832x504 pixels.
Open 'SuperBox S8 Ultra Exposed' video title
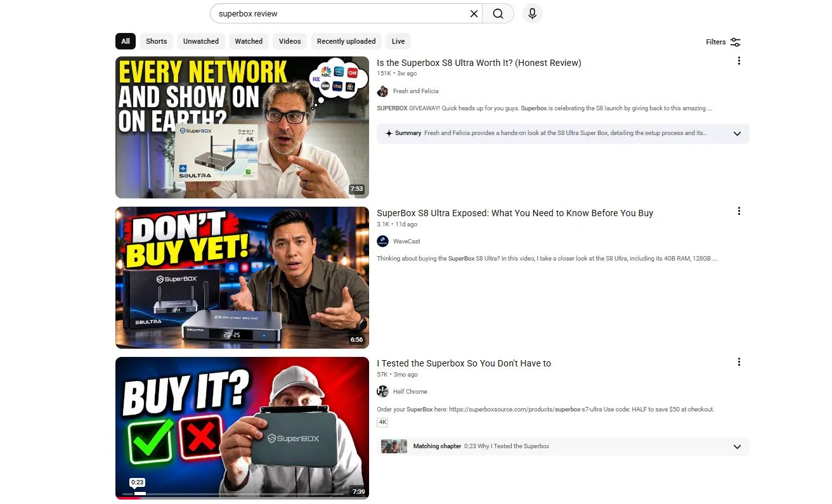(515, 213)
